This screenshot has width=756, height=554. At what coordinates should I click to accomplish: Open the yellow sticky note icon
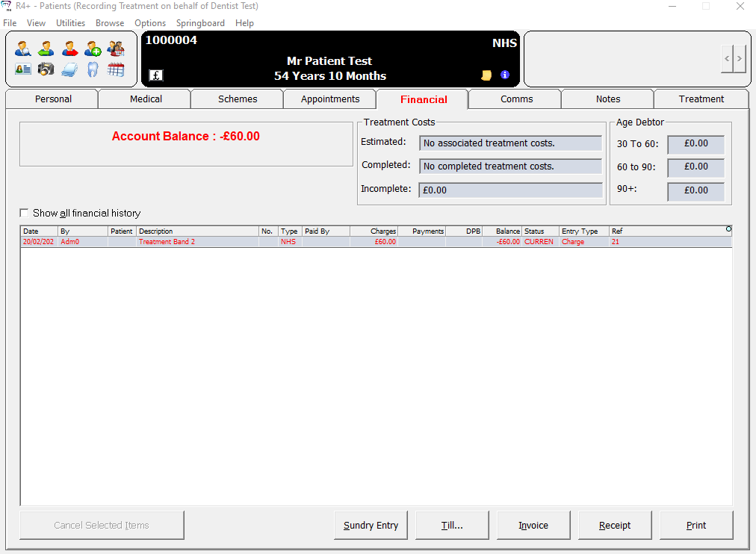click(x=486, y=75)
